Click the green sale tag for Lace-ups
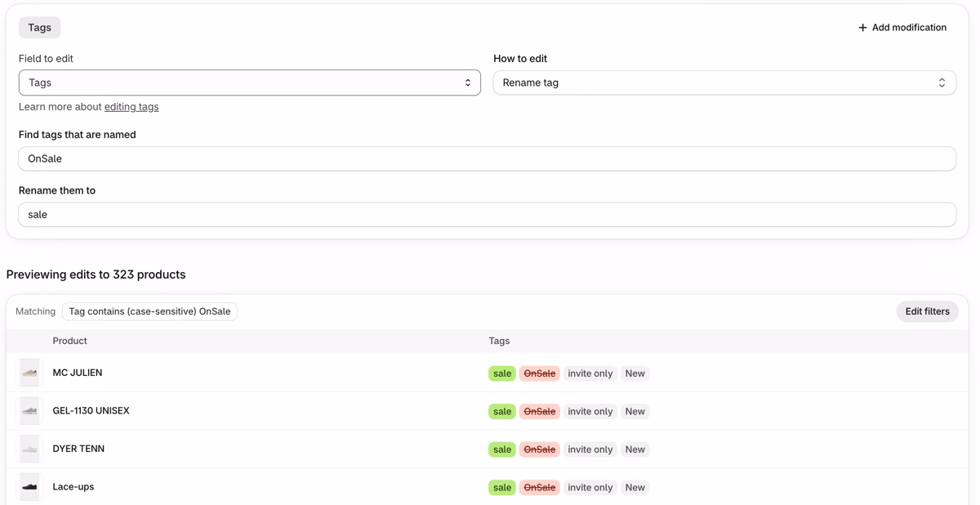Screen dimensions: 980x505 click(502, 488)
